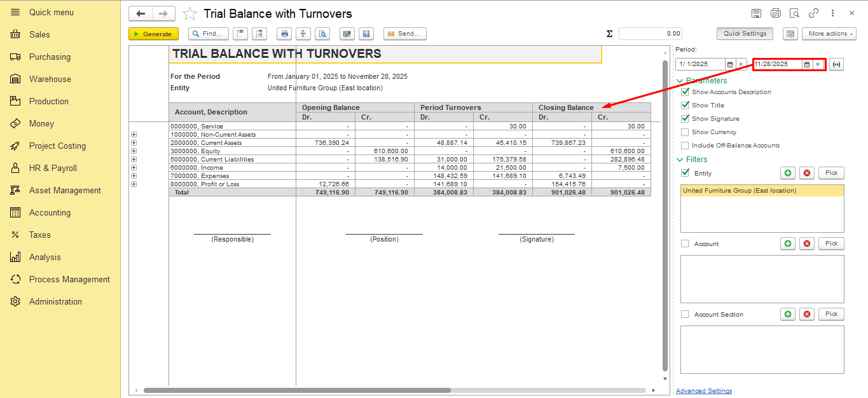Click the copy link icon in header
868x398 pixels.
pos(813,13)
